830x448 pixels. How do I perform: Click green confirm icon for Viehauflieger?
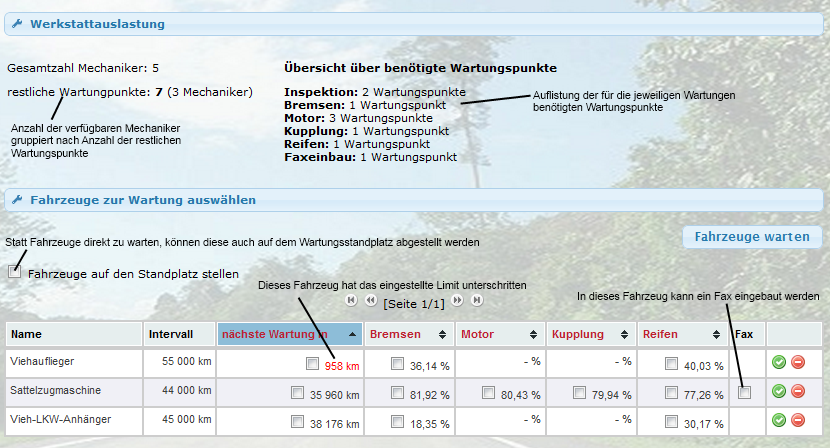tap(779, 362)
